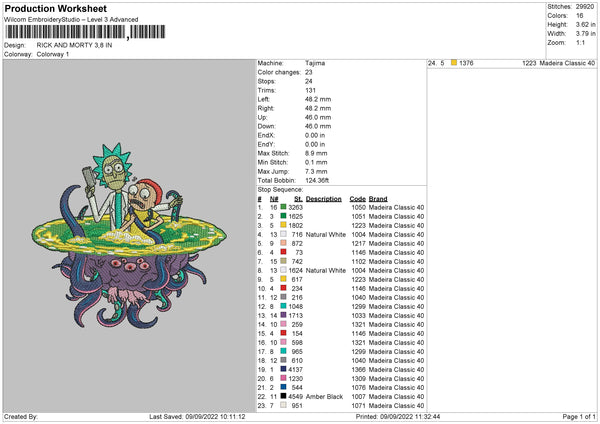Click the yellow swatch for stop 9 (617 stitches)
600x424 pixels.
click(x=283, y=279)
